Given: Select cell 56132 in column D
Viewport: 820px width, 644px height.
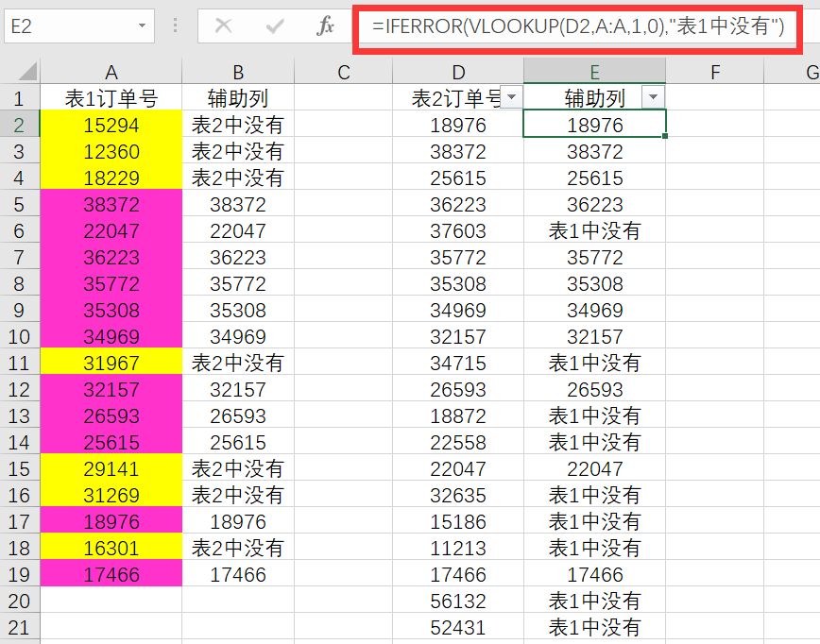Looking at the screenshot, I should pos(458,601).
